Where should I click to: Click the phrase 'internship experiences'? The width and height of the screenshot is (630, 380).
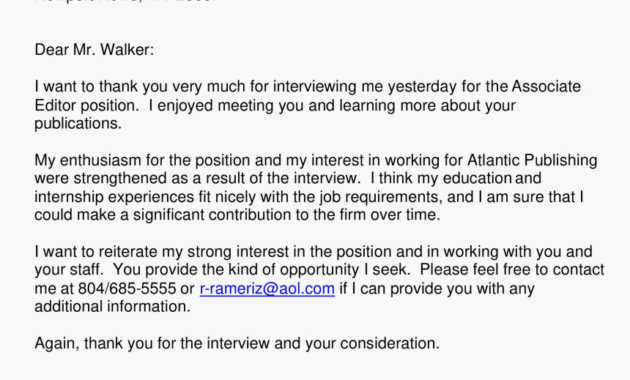point(115,197)
